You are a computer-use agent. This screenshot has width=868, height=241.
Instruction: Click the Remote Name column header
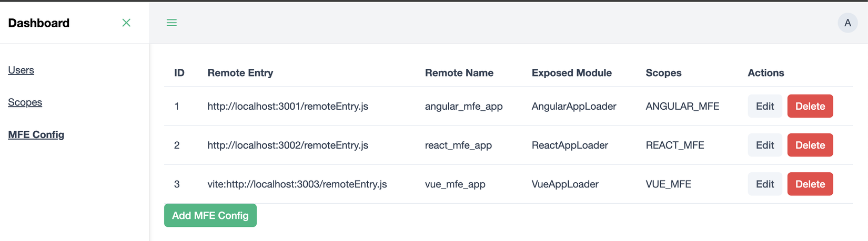tap(459, 73)
